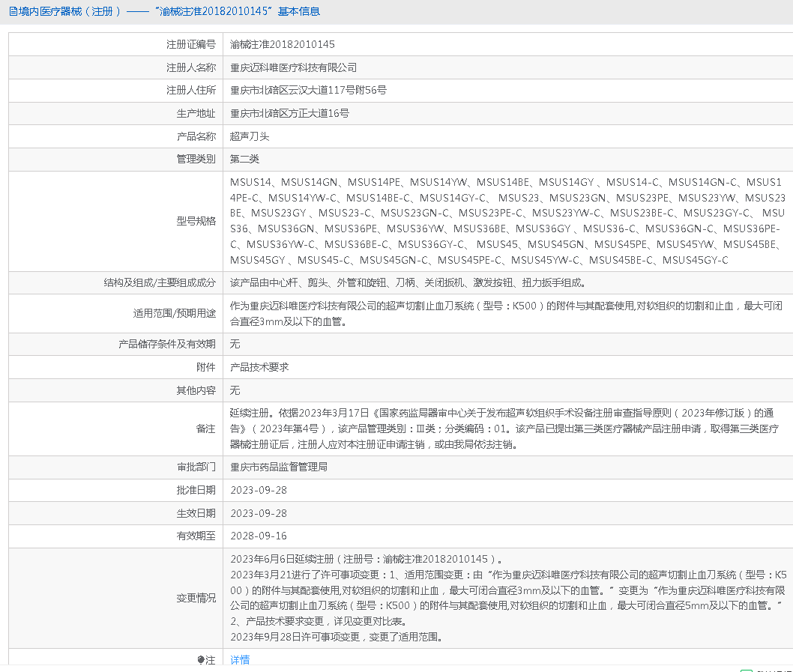Click the 生效日期 row label
The height and width of the screenshot is (672, 793).
point(196,513)
